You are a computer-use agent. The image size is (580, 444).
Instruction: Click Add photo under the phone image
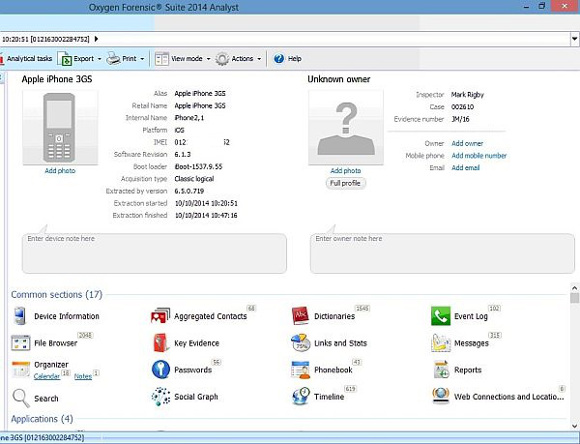tap(60, 171)
